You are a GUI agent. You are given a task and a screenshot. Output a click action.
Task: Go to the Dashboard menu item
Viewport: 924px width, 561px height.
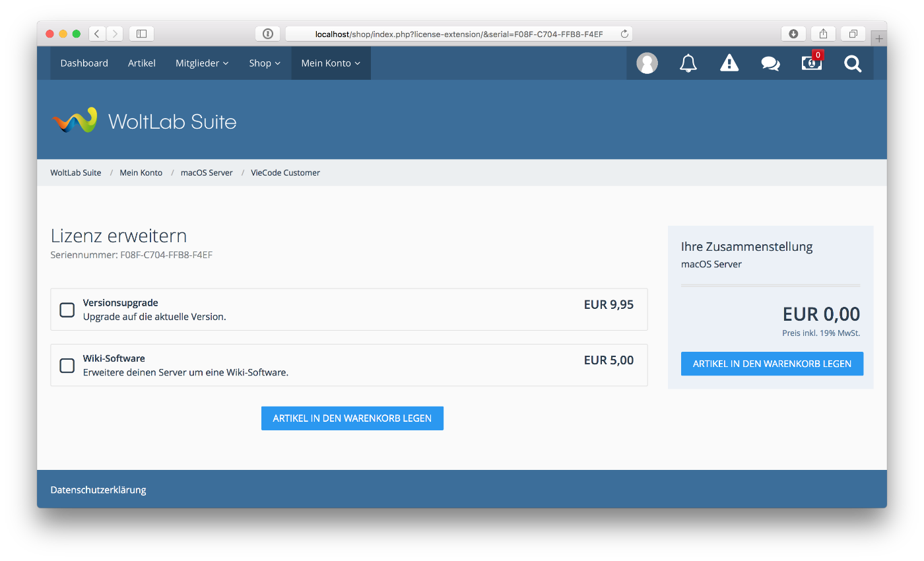[x=84, y=63]
